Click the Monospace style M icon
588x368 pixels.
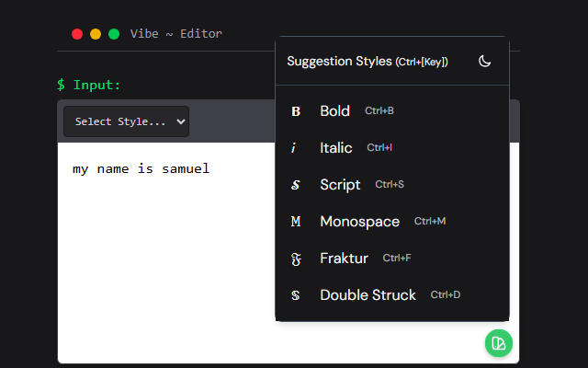[296, 222]
